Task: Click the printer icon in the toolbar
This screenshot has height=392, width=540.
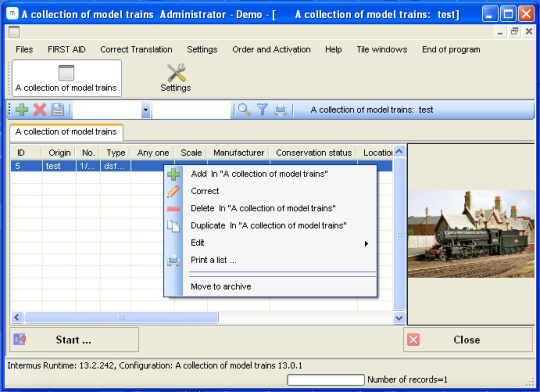Action: [x=280, y=110]
